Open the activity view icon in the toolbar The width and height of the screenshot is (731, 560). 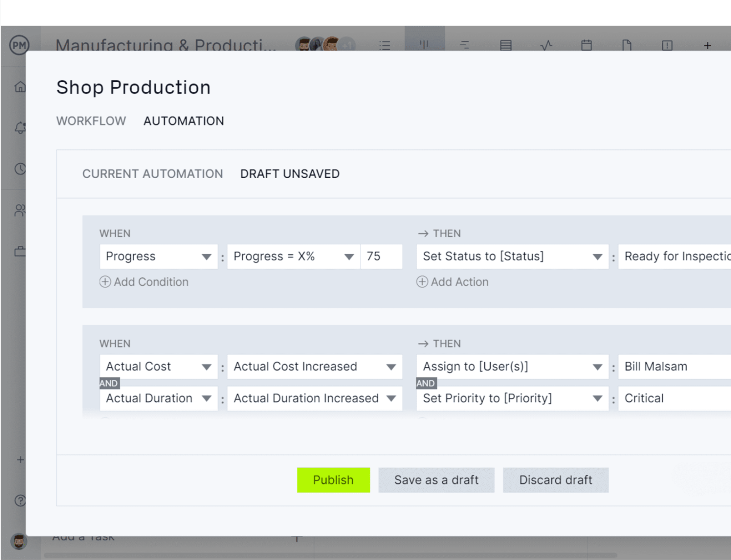547,45
